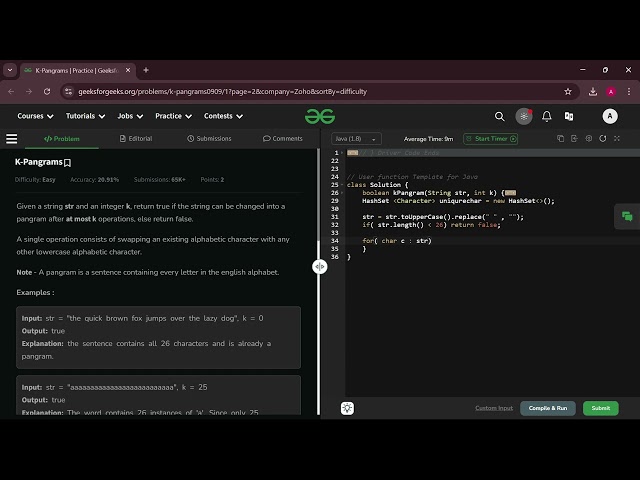Switch to the Editorial tab
Viewport: 640px width, 480px height.
136,139
